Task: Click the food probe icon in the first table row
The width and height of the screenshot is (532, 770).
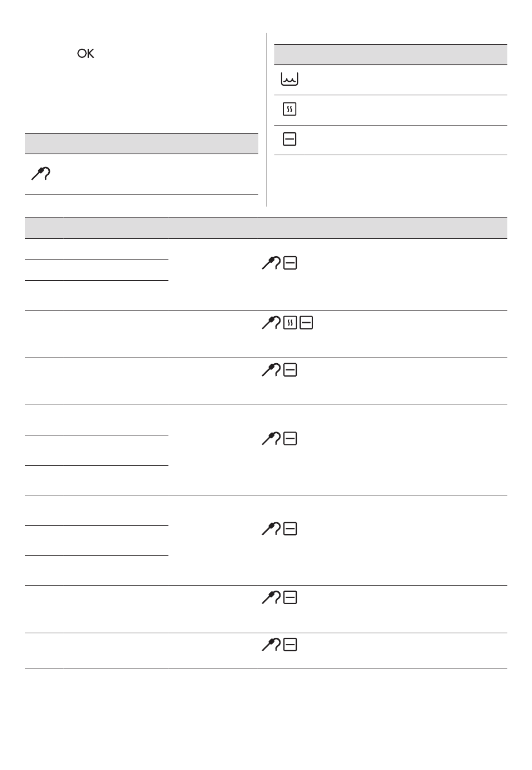Action: click(x=272, y=263)
